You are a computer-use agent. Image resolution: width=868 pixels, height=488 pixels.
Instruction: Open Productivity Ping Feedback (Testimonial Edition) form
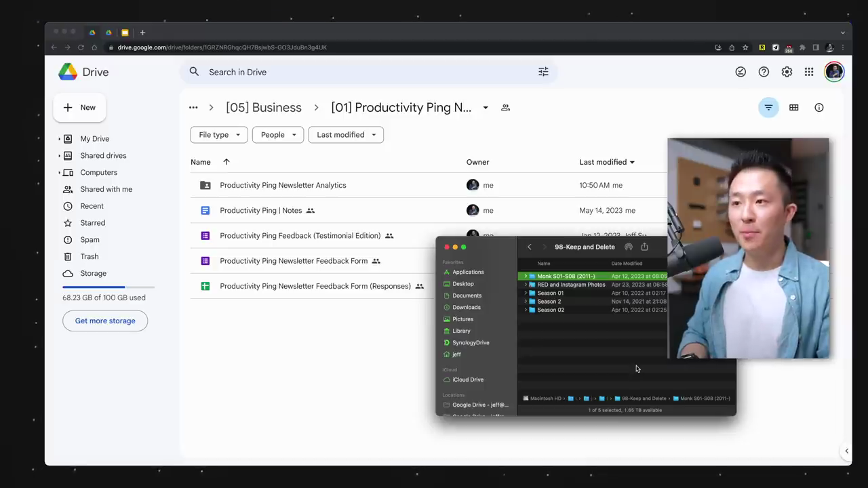300,236
